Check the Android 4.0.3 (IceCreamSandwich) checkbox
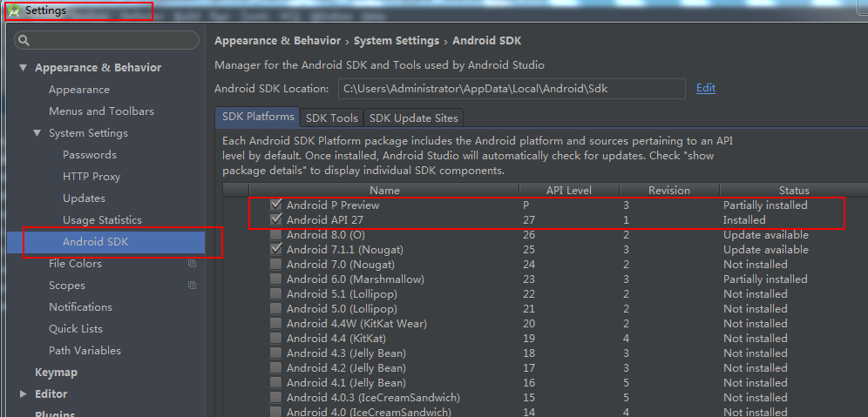The image size is (868, 417). click(x=275, y=398)
